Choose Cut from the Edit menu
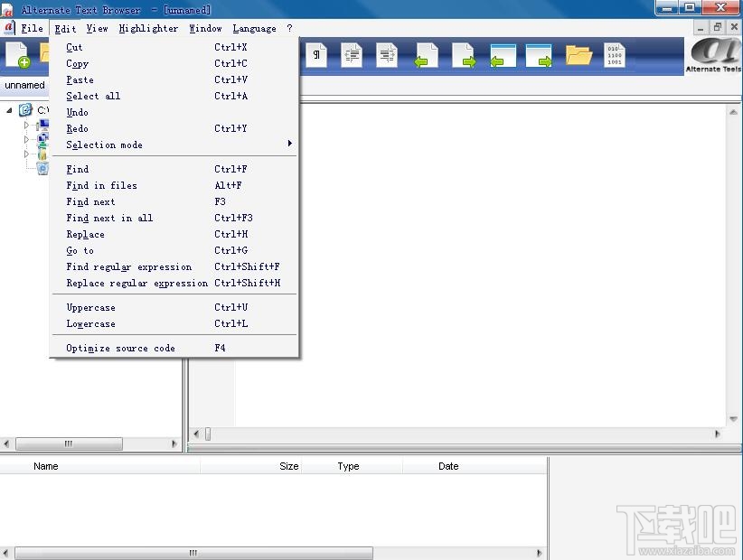Screen dimensions: 743x560 174,47
